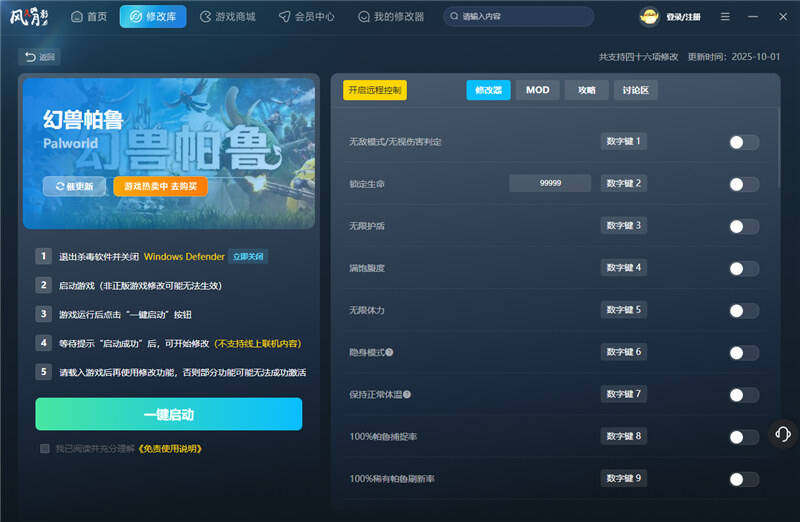The width and height of the screenshot is (800, 522).
Task: Switch to the MOD tab
Action: click(x=537, y=90)
